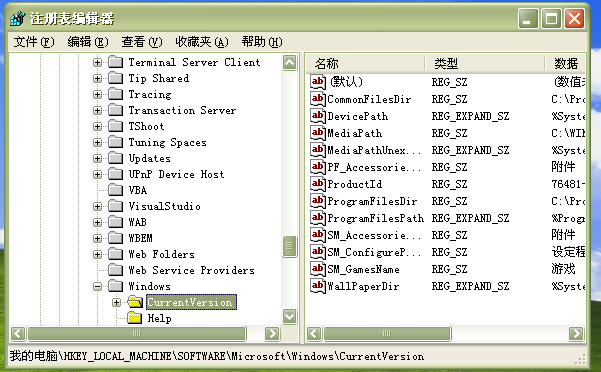
Task: Click the string icon for MediaPath
Action: click(318, 133)
